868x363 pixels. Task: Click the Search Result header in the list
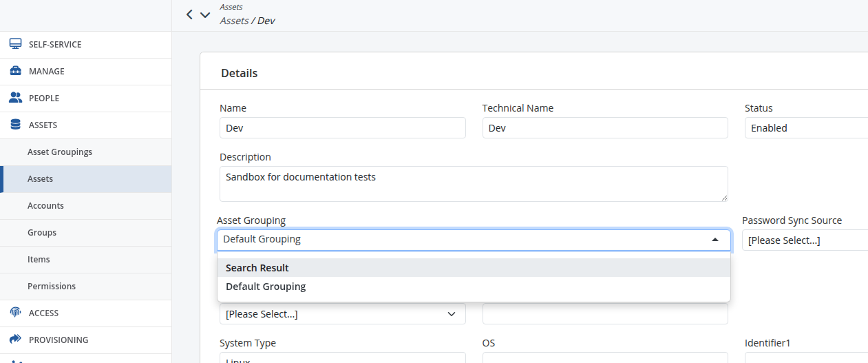[x=474, y=268]
